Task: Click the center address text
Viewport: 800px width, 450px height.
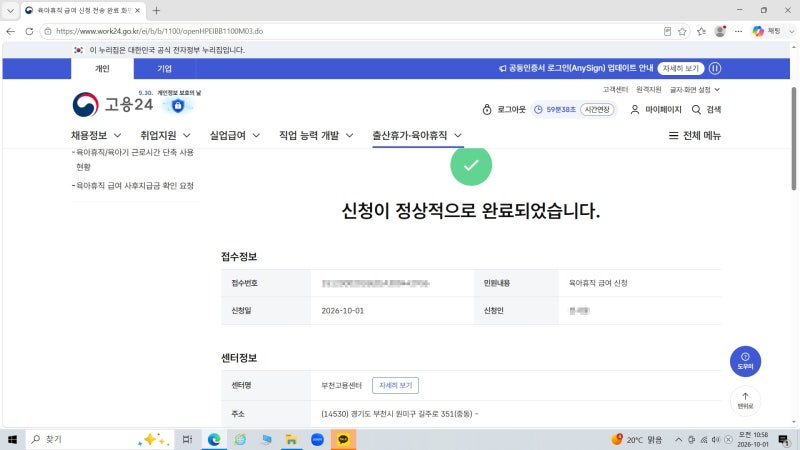Action: (x=399, y=414)
